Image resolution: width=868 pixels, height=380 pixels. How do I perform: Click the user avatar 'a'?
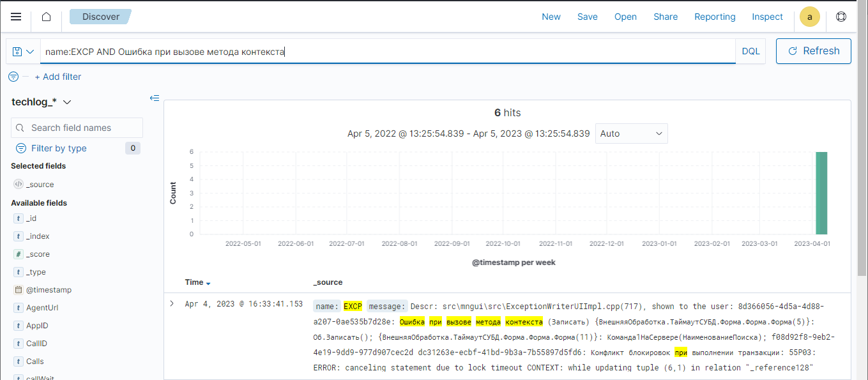point(810,17)
